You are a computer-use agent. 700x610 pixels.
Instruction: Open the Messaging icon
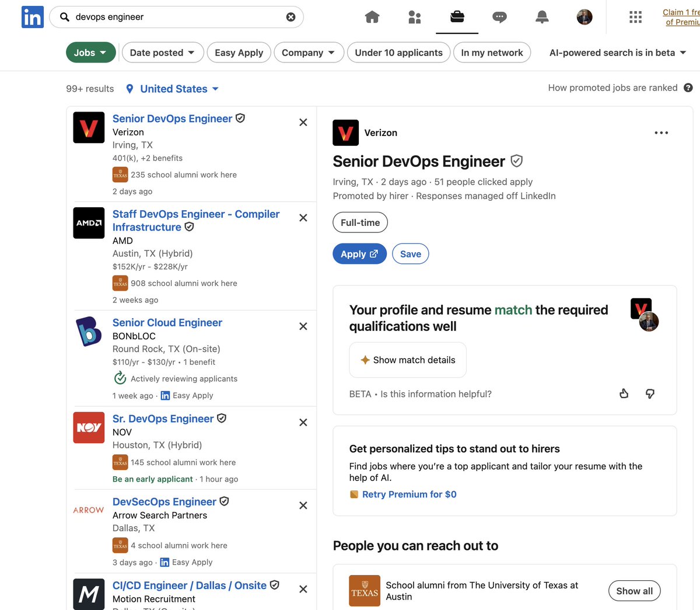coord(499,17)
